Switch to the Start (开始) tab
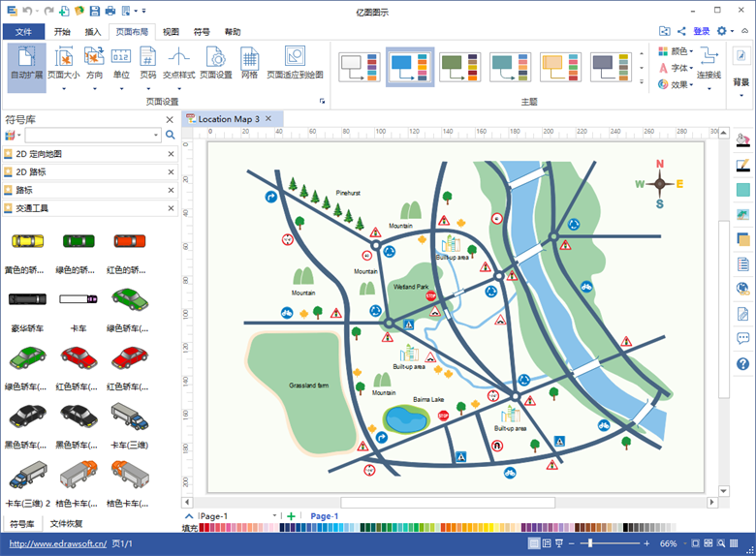This screenshot has width=756, height=556. (62, 32)
